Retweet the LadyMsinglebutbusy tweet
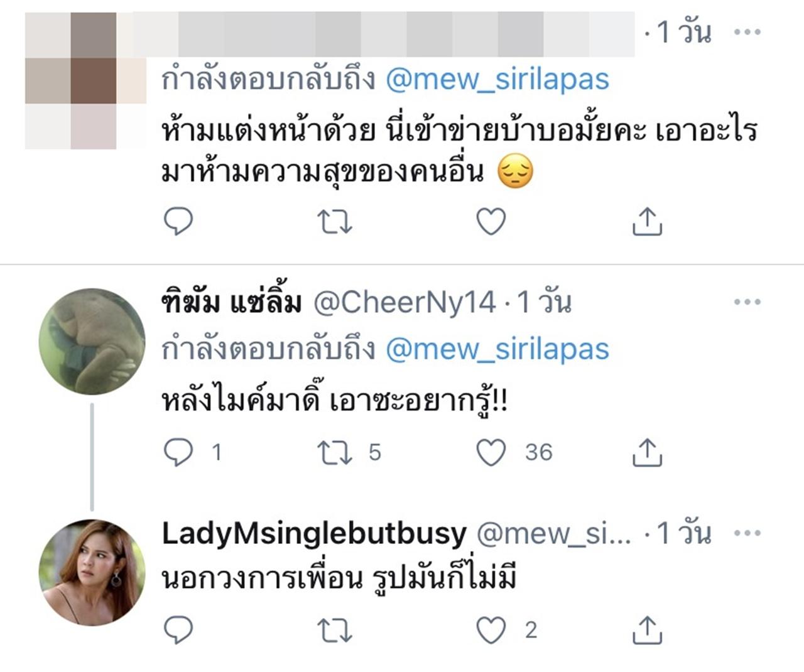The image size is (804, 672). coord(334,630)
